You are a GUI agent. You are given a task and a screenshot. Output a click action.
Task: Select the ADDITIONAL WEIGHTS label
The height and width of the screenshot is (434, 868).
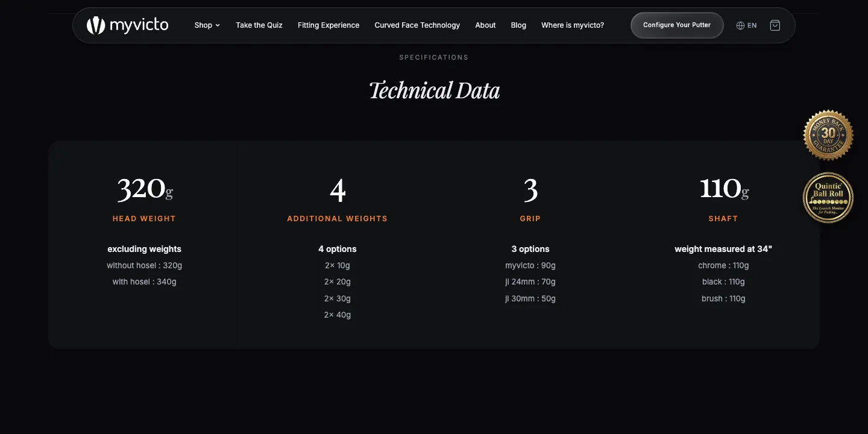(338, 219)
